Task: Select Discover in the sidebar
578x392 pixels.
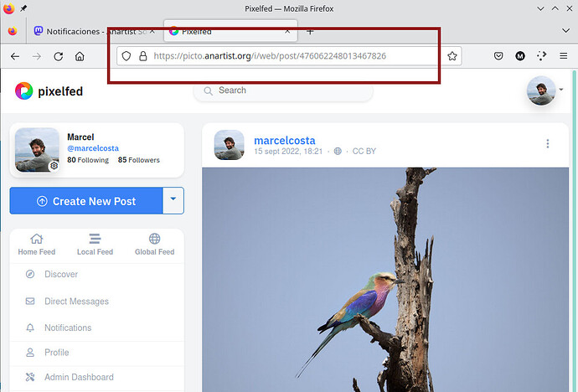Action: [x=60, y=274]
